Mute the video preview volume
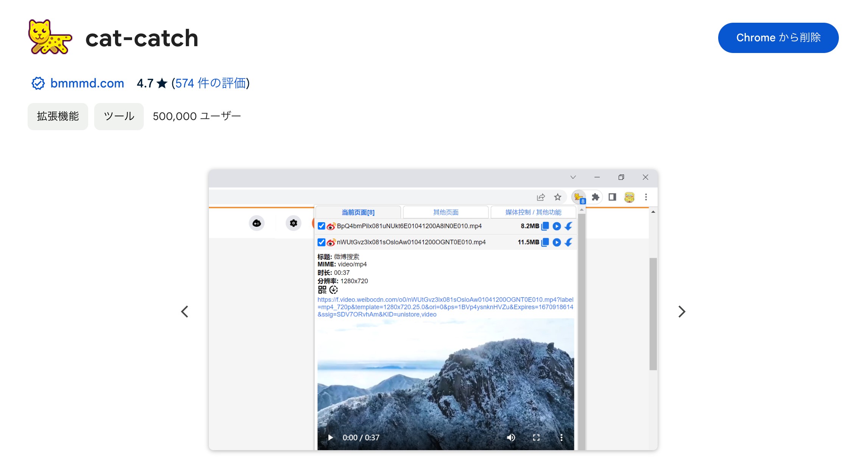 point(511,438)
